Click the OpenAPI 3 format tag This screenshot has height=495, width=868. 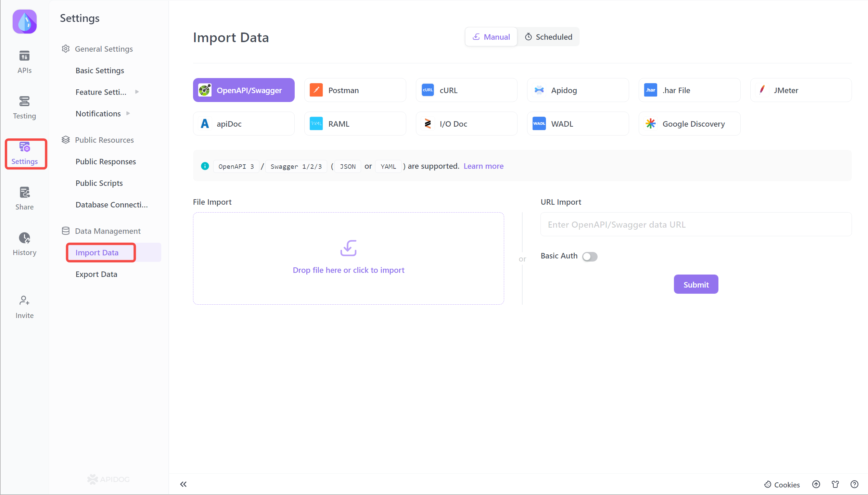pos(236,166)
